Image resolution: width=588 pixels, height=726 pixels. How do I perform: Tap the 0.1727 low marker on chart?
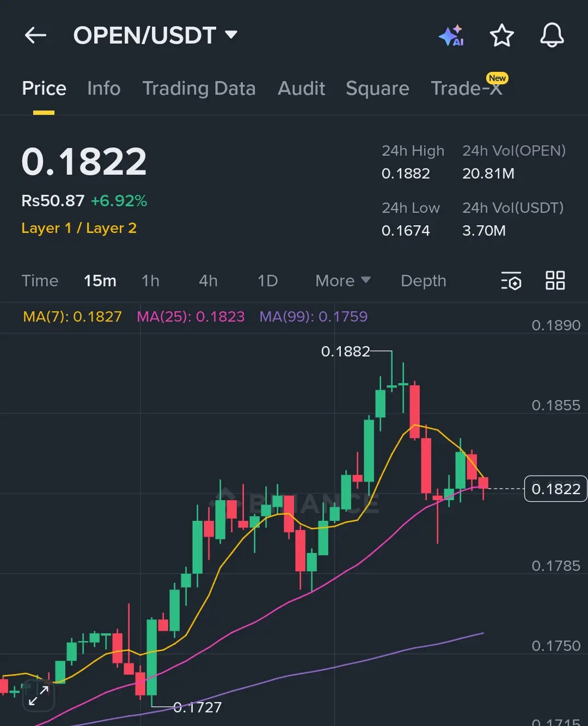pos(197,707)
